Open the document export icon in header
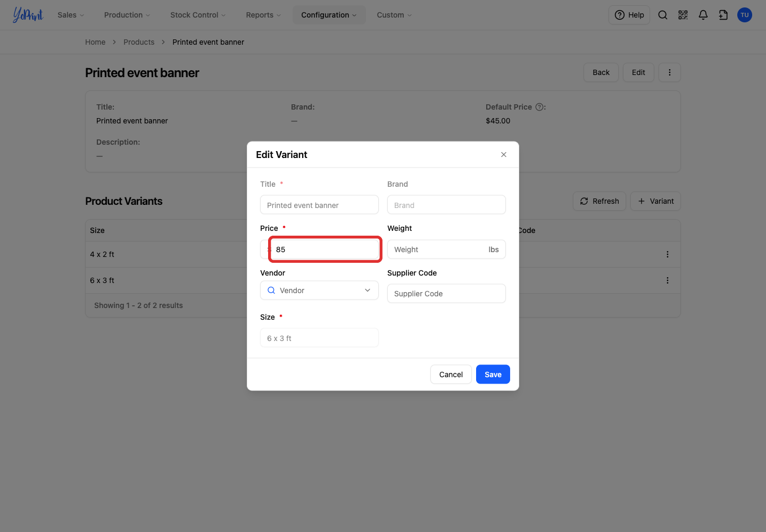Screen dimensions: 766x532 coord(723,15)
